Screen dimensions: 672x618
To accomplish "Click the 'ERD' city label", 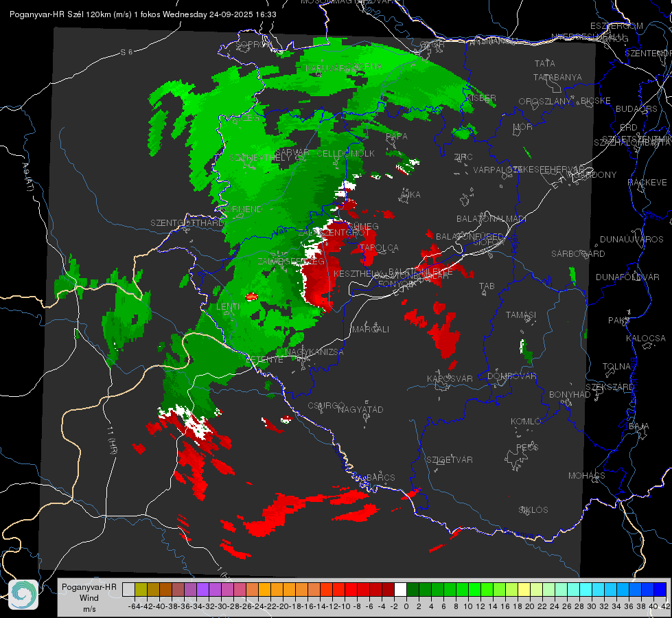I will click(629, 128).
